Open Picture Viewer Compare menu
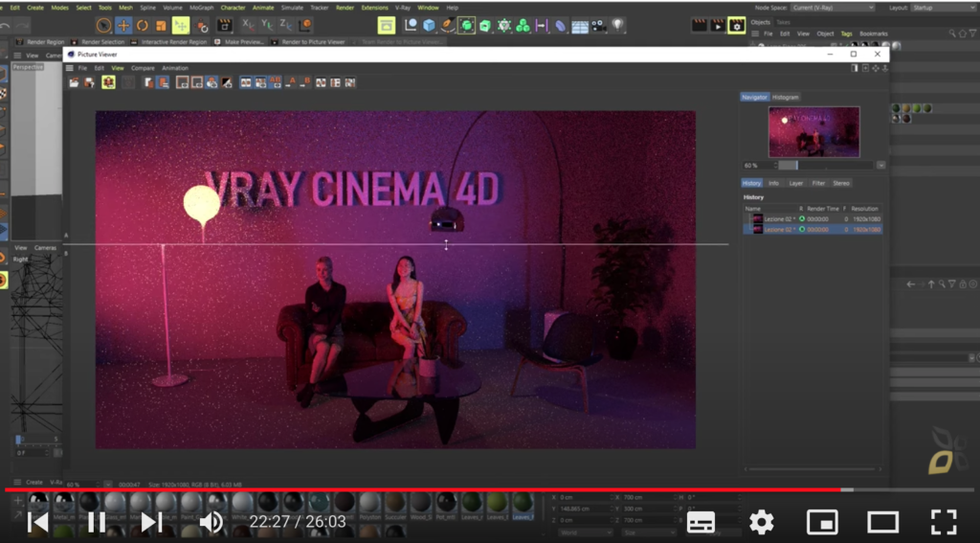Image resolution: width=980 pixels, height=543 pixels. pyautogui.click(x=143, y=68)
